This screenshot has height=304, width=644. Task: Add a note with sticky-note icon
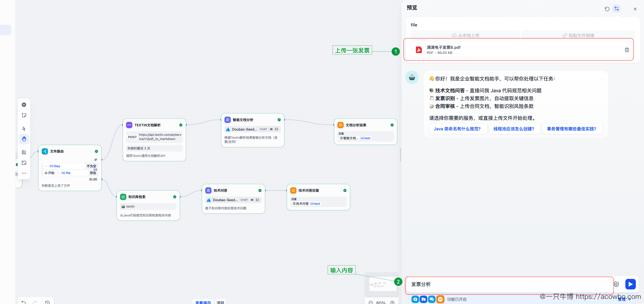[x=24, y=115]
